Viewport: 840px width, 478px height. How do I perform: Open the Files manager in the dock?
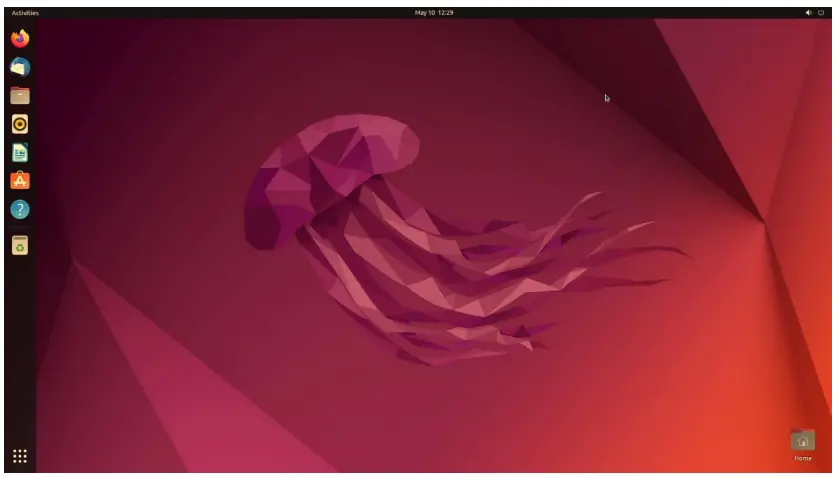coord(20,95)
